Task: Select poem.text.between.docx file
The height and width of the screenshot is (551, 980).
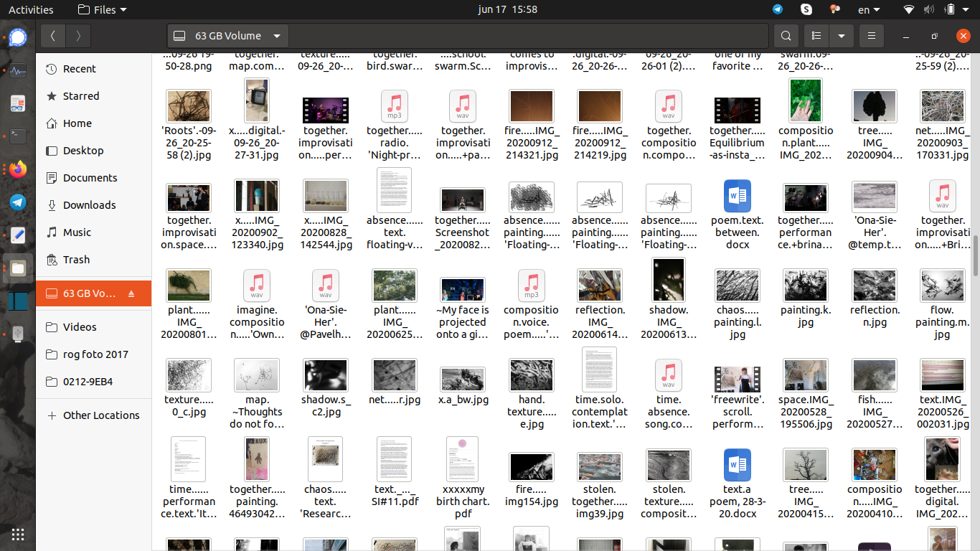Action: pos(738,215)
